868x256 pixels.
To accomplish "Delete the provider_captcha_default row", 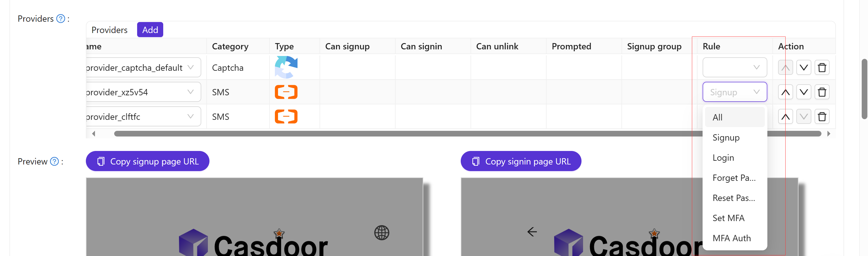I will tap(822, 68).
